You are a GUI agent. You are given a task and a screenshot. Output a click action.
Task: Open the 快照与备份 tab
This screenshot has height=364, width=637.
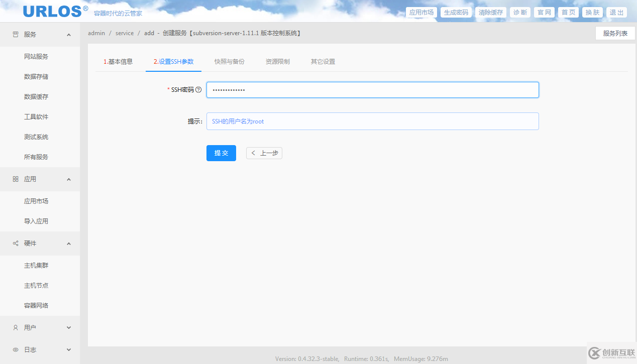point(229,62)
